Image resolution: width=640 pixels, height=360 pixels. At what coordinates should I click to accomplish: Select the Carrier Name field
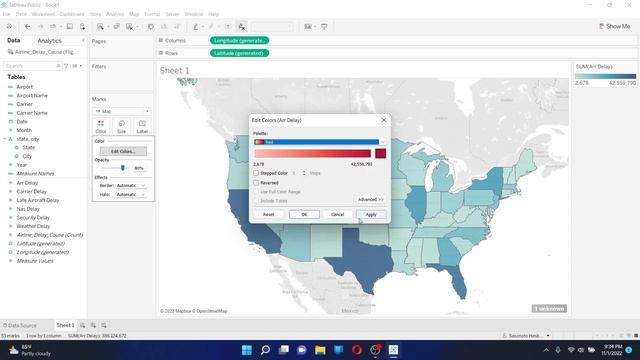(32, 113)
